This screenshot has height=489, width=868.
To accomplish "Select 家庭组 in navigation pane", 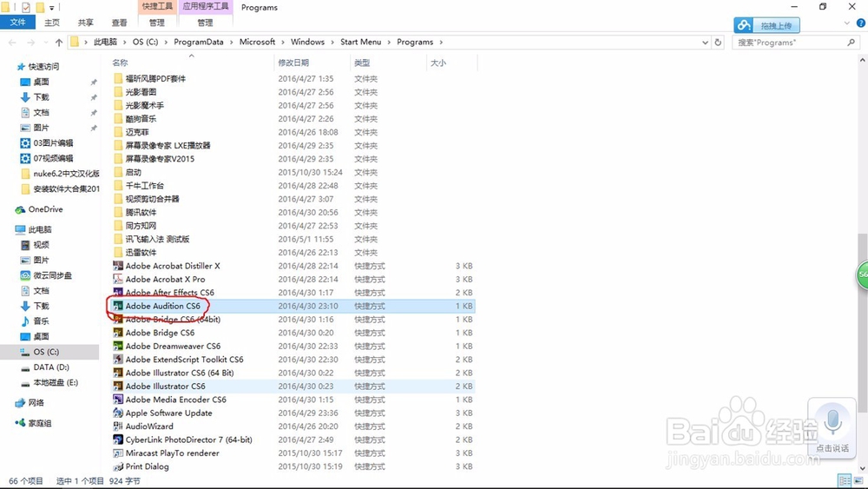I will (x=39, y=423).
